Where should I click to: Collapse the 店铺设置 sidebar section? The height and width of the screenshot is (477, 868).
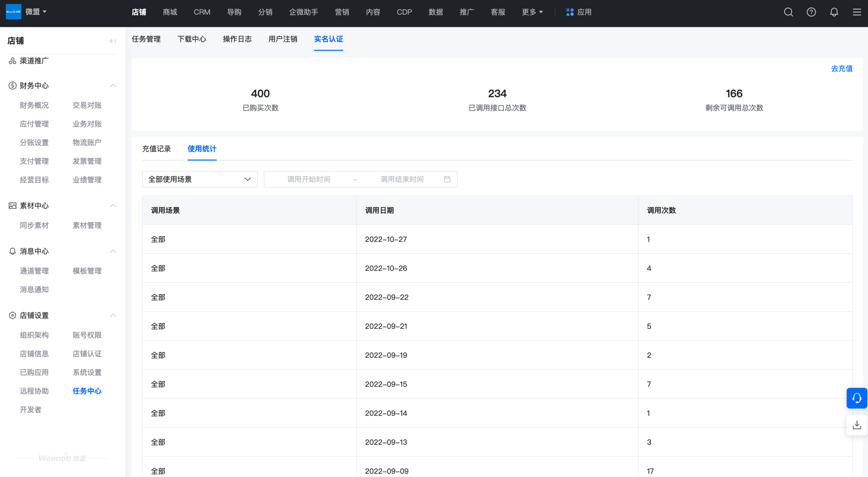click(112, 315)
